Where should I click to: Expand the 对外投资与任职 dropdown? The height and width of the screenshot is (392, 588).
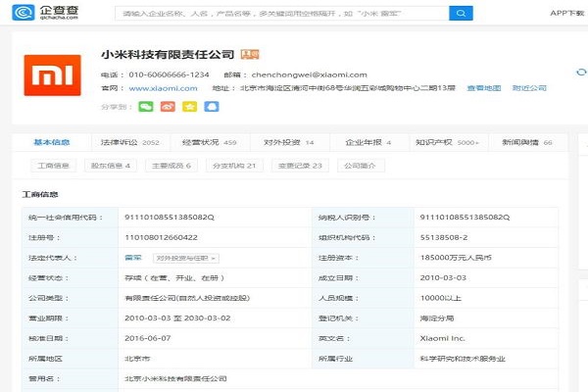[x=185, y=258]
